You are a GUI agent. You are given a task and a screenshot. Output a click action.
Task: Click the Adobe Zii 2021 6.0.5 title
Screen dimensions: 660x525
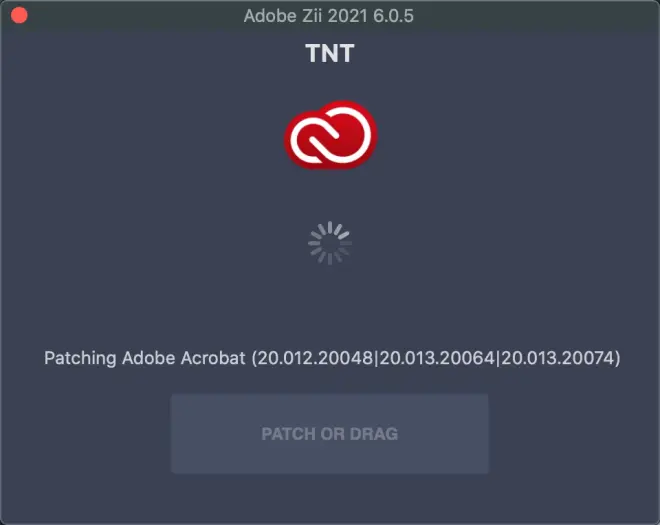tap(328, 16)
